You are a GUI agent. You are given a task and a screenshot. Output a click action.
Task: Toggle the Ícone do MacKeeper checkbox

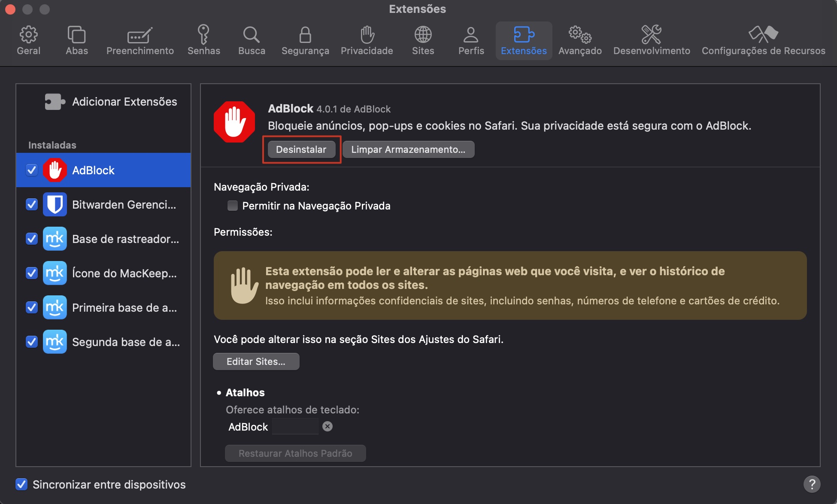coord(32,273)
